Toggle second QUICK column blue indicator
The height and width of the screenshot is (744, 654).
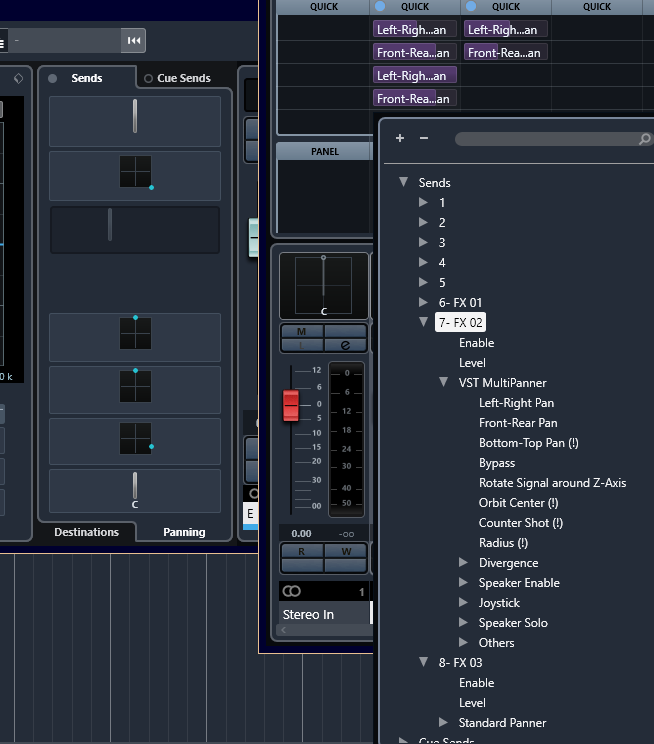pos(380,6)
